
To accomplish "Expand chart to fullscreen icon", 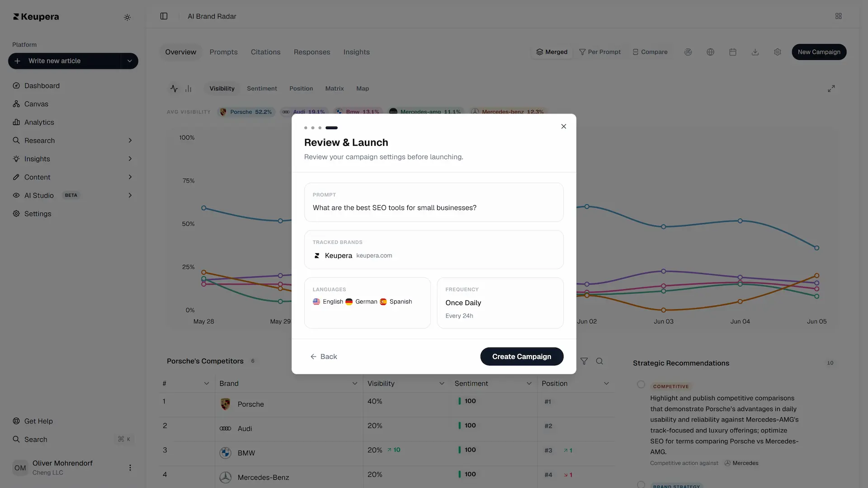I will pyautogui.click(x=831, y=89).
